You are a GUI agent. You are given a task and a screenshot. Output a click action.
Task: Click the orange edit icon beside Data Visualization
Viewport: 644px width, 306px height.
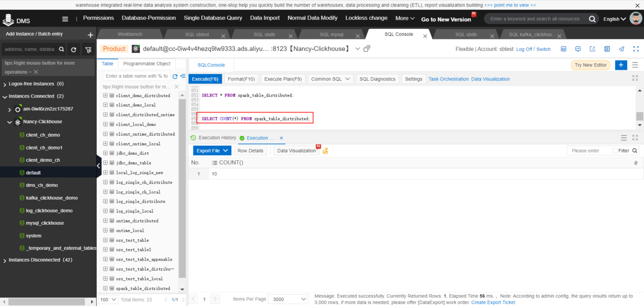pyautogui.click(x=325, y=151)
